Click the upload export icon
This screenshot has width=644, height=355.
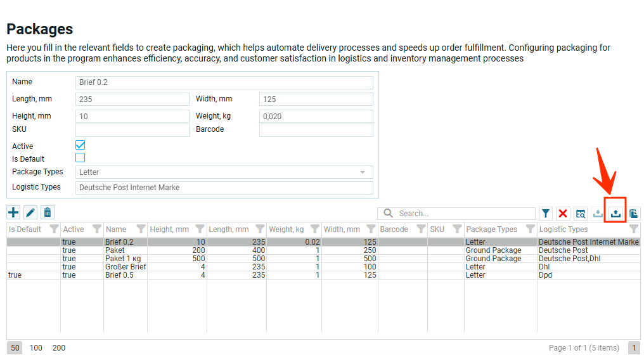615,214
